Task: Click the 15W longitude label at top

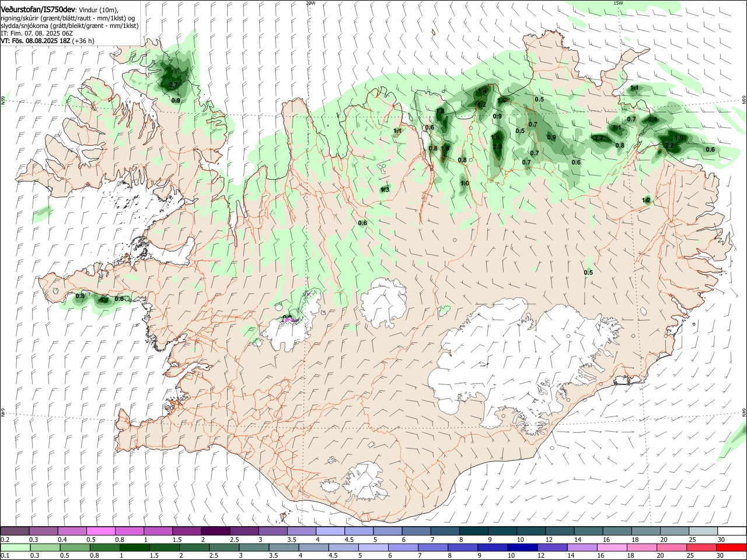Action: tap(618, 3)
